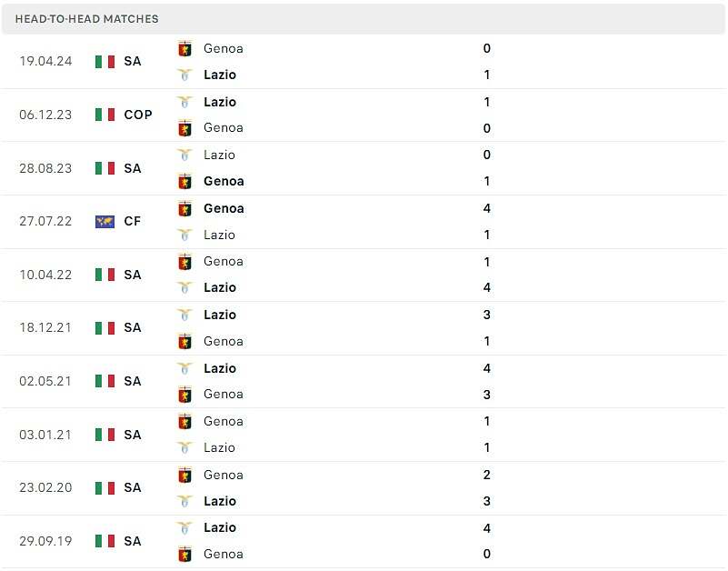This screenshot has height=571, width=728.
Task: Select SA league label on 10.04.22 row
Action: 133,275
